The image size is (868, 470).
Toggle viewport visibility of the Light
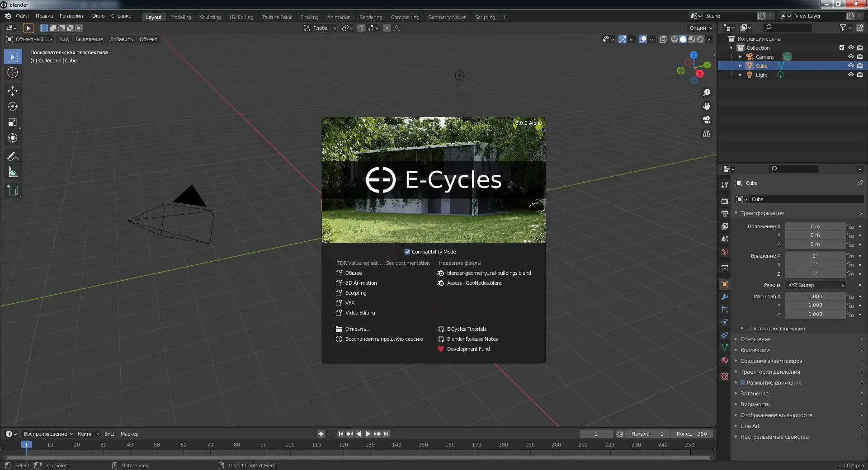(850, 75)
